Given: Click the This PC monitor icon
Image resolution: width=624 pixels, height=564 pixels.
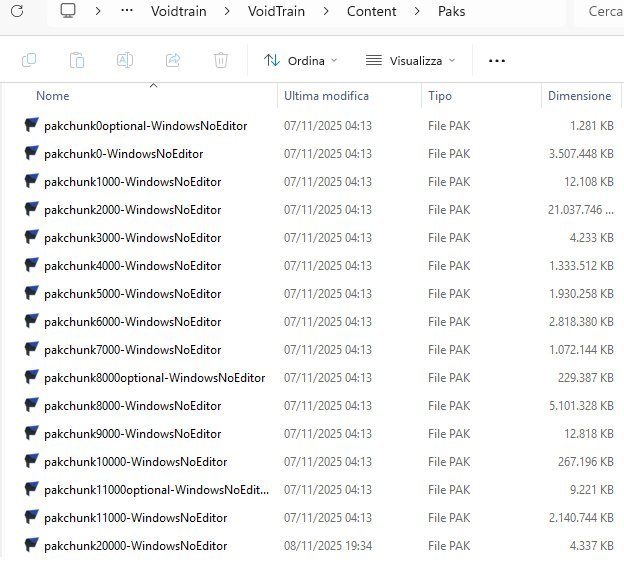Looking at the screenshot, I should [x=68, y=11].
